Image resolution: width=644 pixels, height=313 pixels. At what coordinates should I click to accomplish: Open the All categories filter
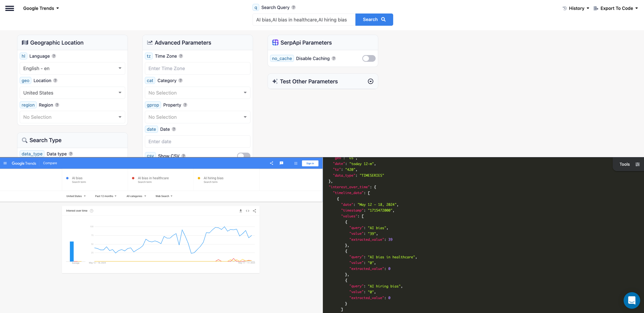click(x=136, y=196)
